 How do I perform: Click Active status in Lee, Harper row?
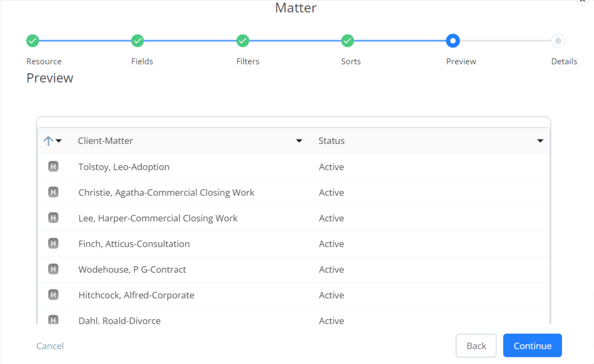tap(331, 218)
